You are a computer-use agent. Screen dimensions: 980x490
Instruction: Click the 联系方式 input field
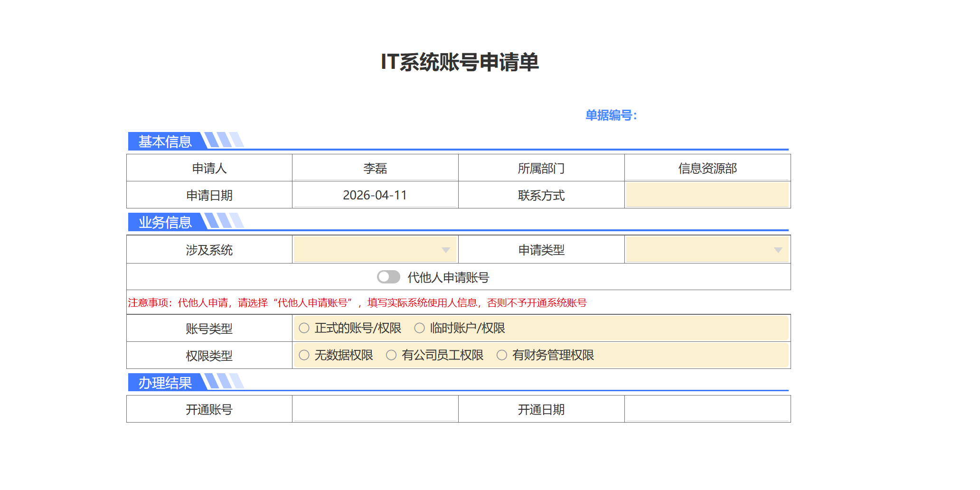[707, 194]
